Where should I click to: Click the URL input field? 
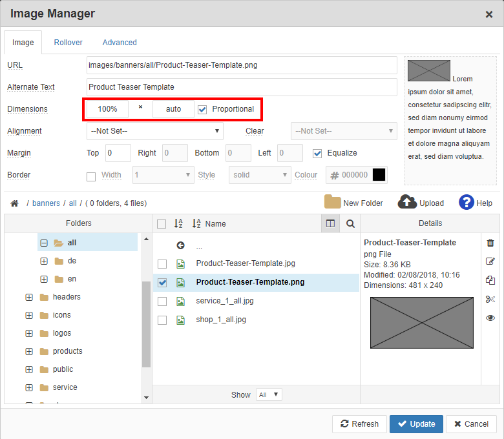(x=242, y=65)
